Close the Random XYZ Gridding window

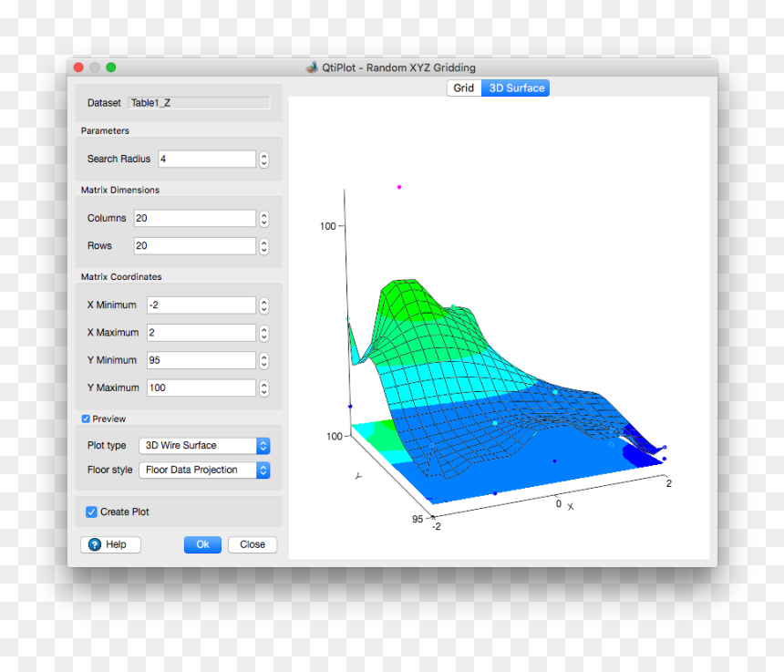pos(78,67)
